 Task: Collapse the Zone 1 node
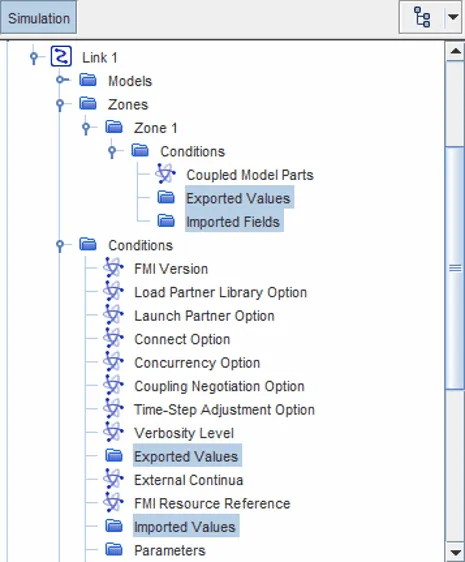(86, 128)
